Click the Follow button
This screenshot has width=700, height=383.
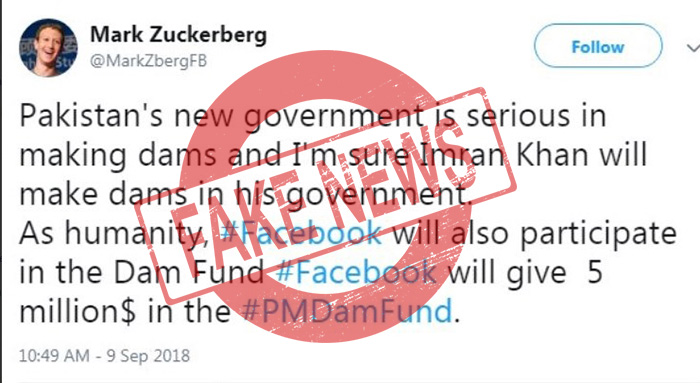[598, 46]
